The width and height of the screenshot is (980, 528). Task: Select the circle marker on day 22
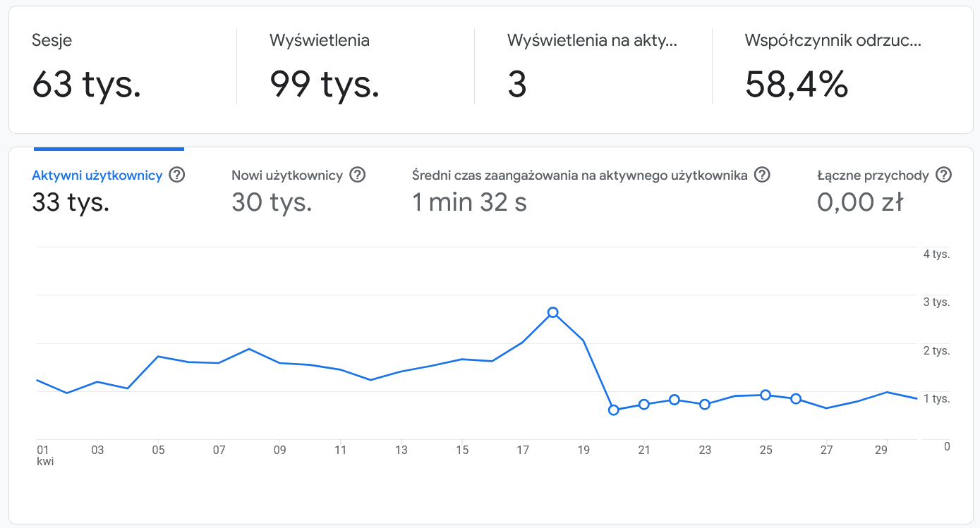click(674, 400)
